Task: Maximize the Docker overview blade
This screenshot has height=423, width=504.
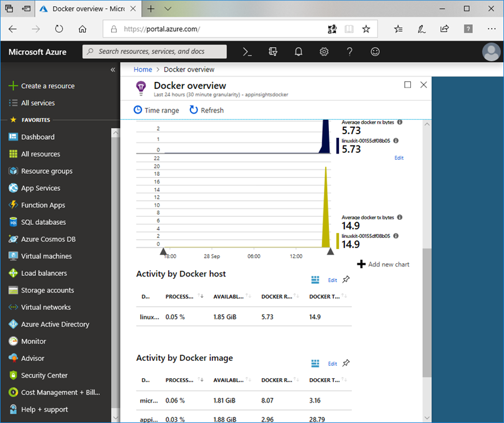Action: 408,84
